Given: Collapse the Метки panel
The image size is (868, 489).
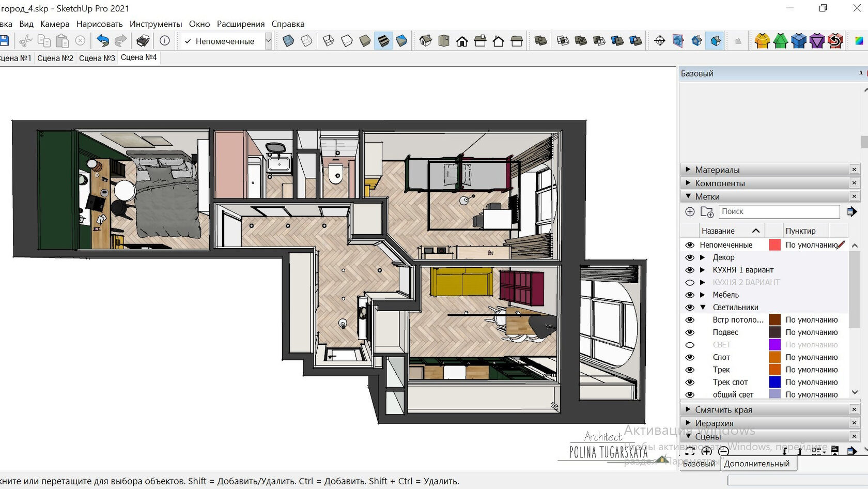Looking at the screenshot, I should point(688,196).
